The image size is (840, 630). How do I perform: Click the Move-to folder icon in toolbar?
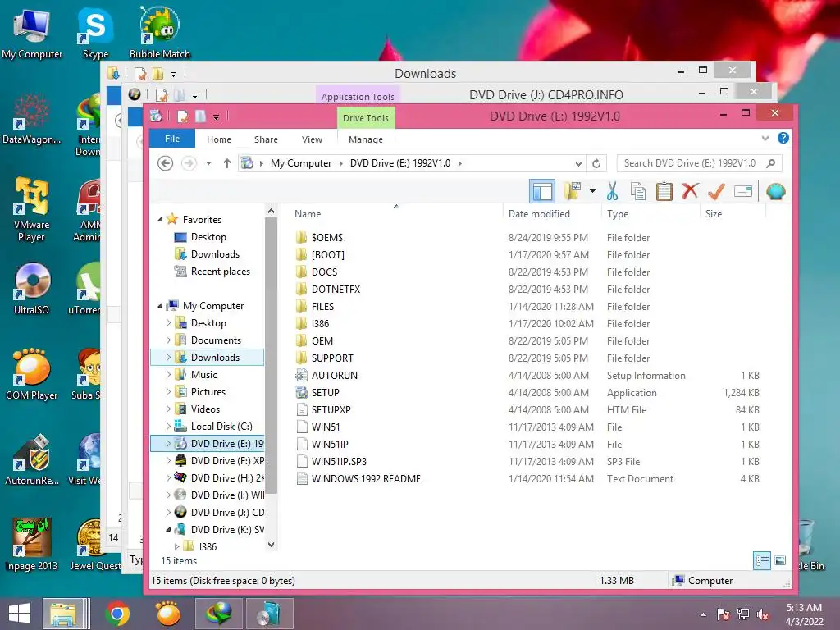(573, 190)
